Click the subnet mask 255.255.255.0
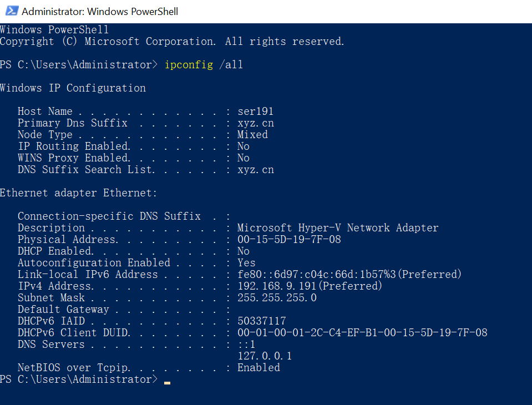The height and width of the screenshot is (405, 532). (x=277, y=298)
